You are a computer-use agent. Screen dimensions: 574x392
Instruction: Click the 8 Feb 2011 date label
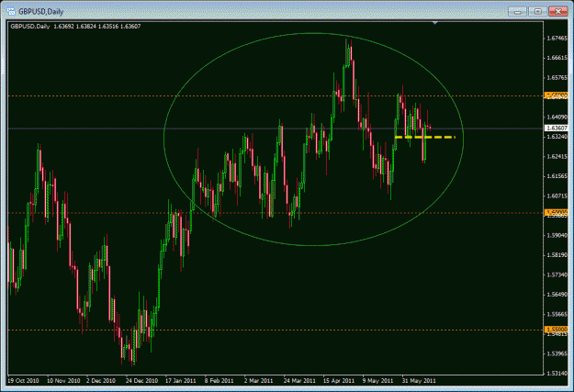[x=219, y=381]
